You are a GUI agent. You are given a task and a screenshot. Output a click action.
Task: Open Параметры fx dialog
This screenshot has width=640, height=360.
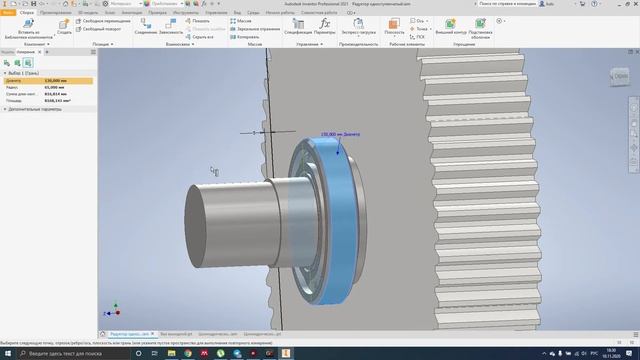coord(325,27)
